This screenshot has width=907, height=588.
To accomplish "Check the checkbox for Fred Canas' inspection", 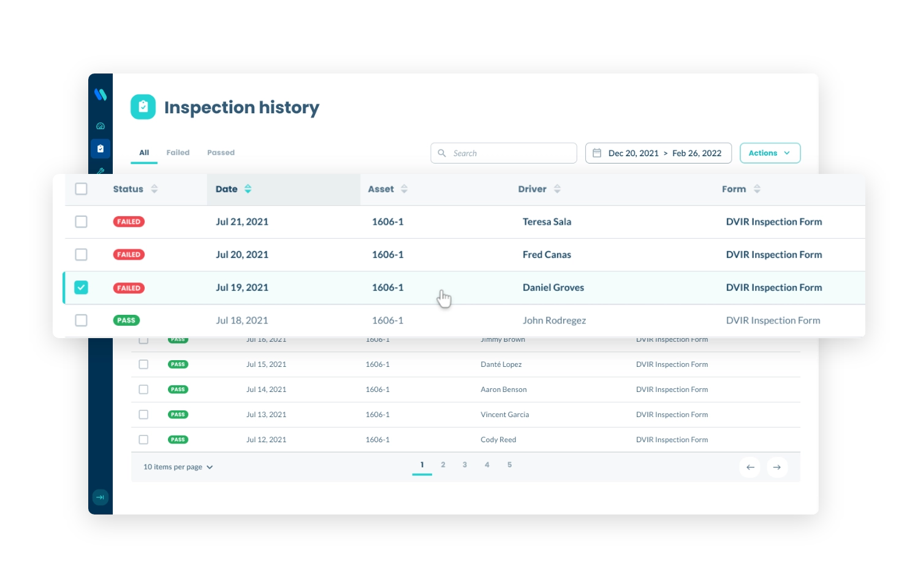I will [x=81, y=254].
